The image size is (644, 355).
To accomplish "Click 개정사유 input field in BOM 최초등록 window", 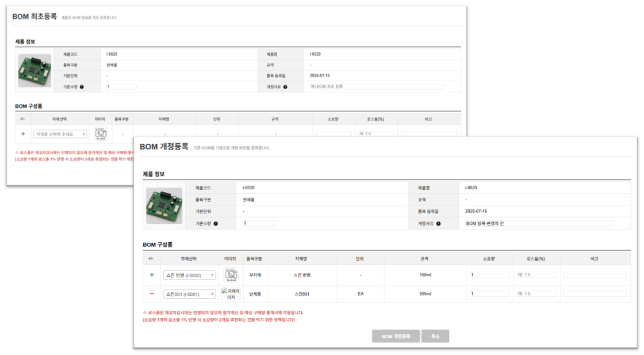I will click(x=377, y=87).
